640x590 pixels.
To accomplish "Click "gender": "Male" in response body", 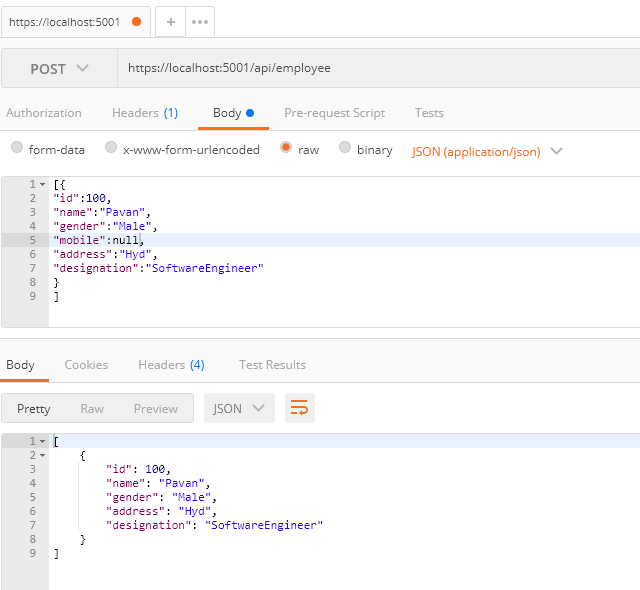I will click(x=161, y=497).
